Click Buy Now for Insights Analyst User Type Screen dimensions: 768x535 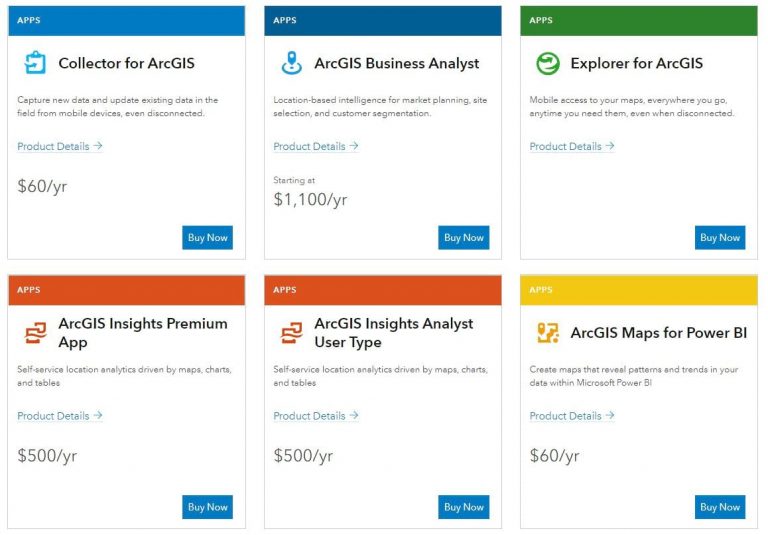(464, 507)
